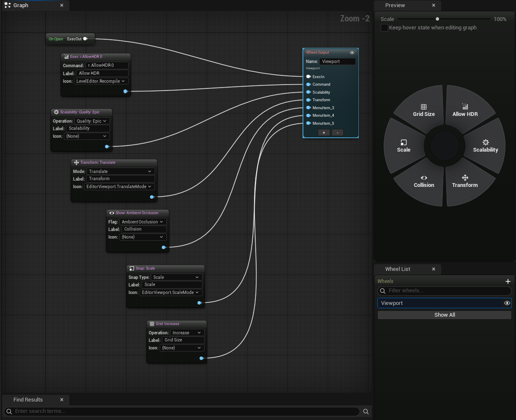Select the Grid Size segment on the wheel
Image resolution: width=516 pixels, height=420 pixels.
[424, 110]
